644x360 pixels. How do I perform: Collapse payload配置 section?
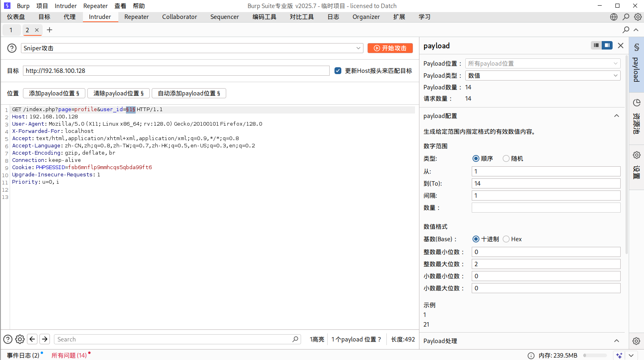pyautogui.click(x=616, y=116)
